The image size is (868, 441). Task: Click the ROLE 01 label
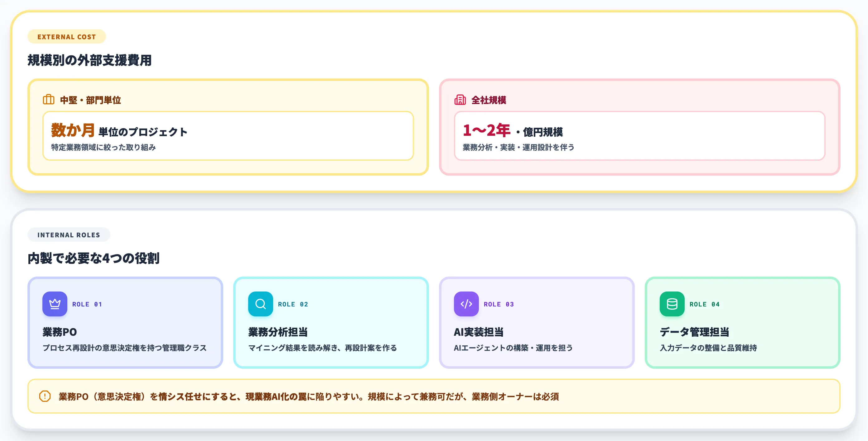tap(87, 304)
